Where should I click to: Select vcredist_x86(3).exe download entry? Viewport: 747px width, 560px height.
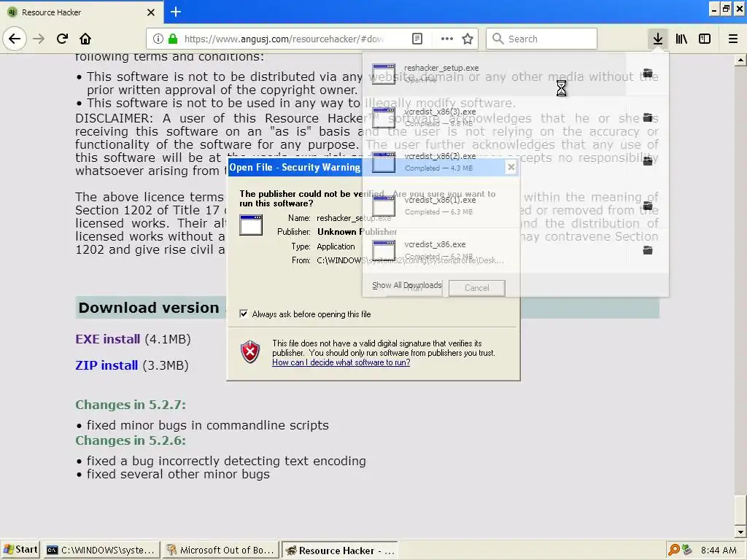click(494, 117)
